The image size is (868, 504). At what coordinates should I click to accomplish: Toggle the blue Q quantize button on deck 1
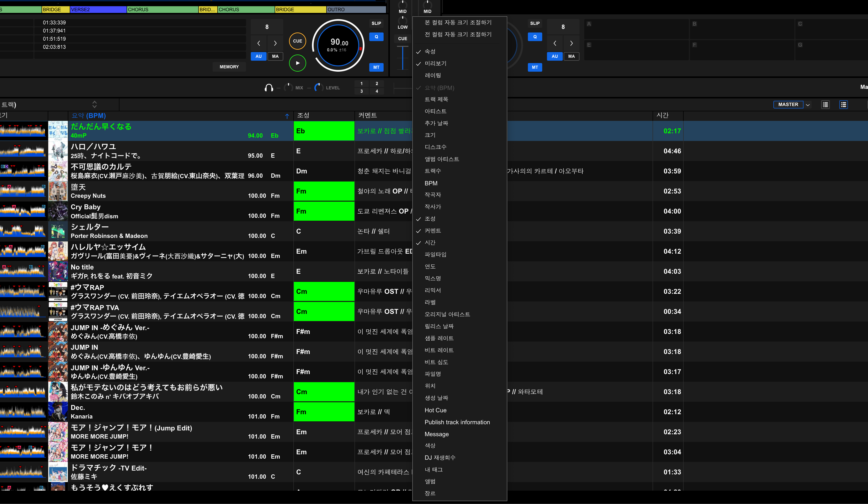(x=376, y=37)
